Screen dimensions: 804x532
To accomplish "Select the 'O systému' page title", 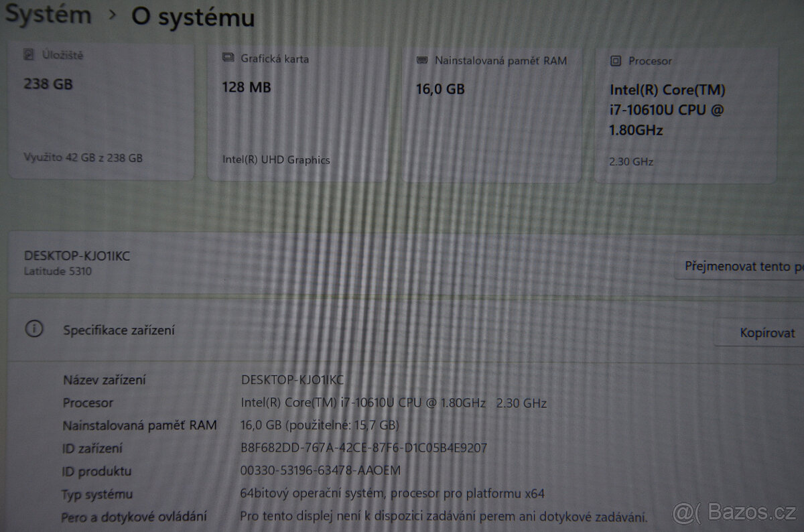I will point(193,16).
